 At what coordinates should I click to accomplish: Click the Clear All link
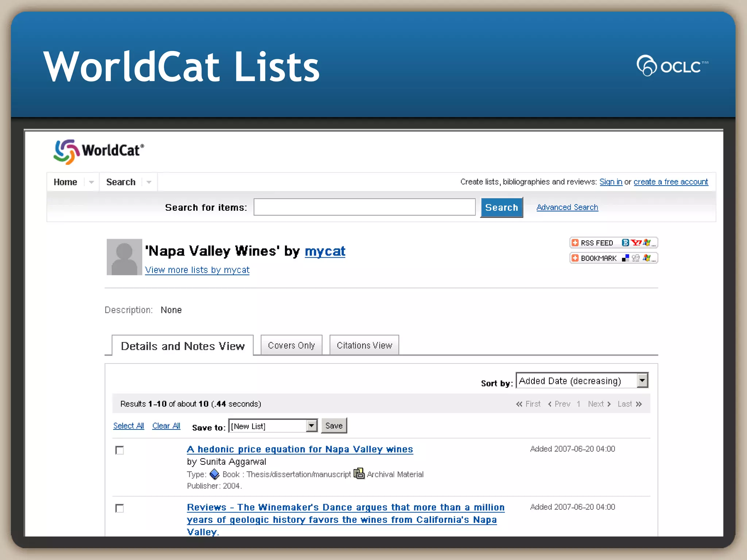tap(166, 426)
